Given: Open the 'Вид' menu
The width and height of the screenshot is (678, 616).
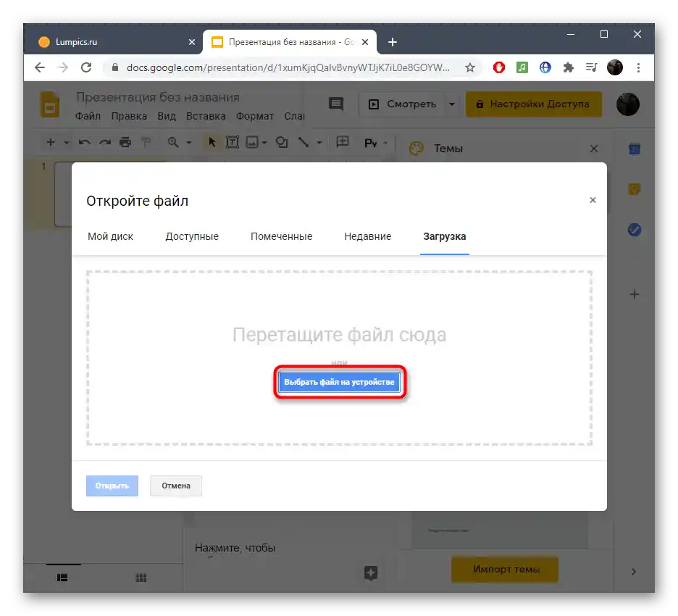Looking at the screenshot, I should 167,116.
